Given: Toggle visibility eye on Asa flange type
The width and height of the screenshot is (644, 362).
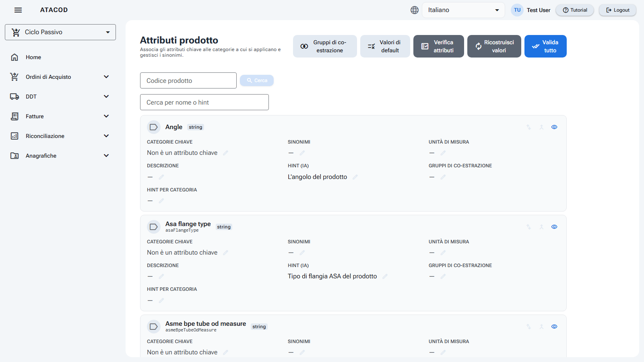Looking at the screenshot, I should tap(554, 227).
